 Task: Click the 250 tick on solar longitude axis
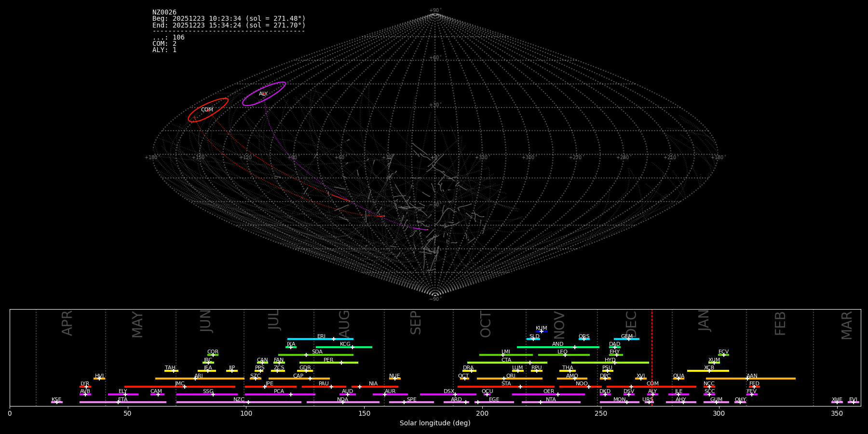pyautogui.click(x=600, y=413)
